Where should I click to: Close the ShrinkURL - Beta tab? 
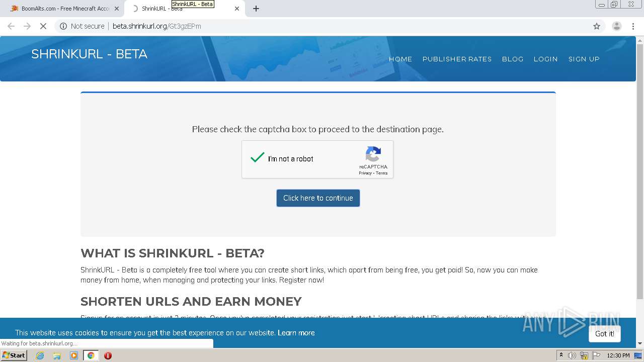point(237,9)
